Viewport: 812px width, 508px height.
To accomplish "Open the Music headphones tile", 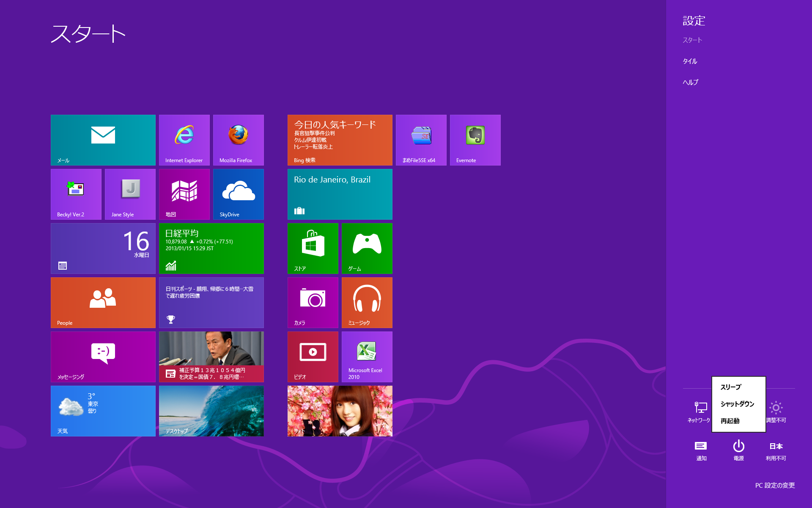I will click(x=367, y=302).
